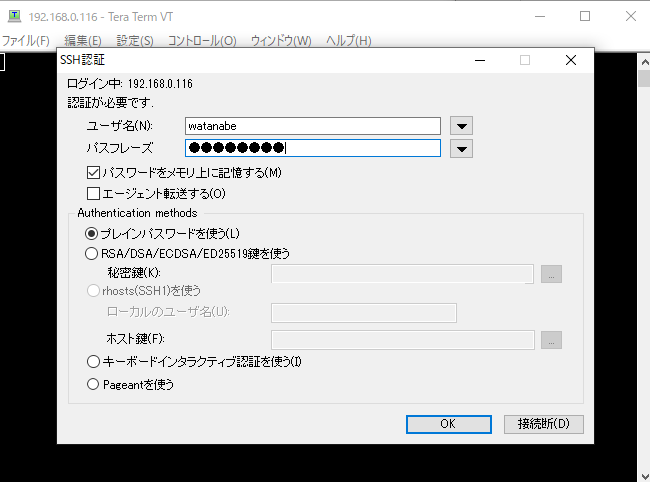Image resolution: width=650 pixels, height=482 pixels.
Task: Toggle エージェント転送する checkbox
Action: [94, 193]
